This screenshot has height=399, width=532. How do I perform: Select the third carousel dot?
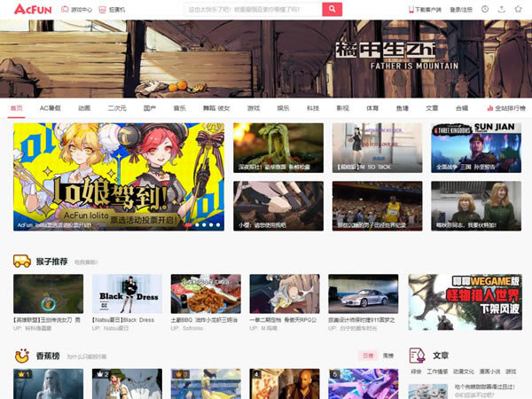click(x=204, y=225)
